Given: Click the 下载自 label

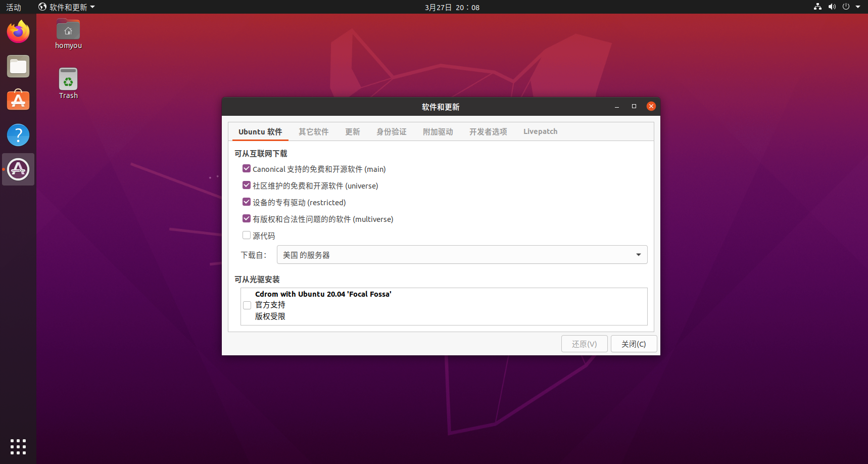Looking at the screenshot, I should [254, 255].
